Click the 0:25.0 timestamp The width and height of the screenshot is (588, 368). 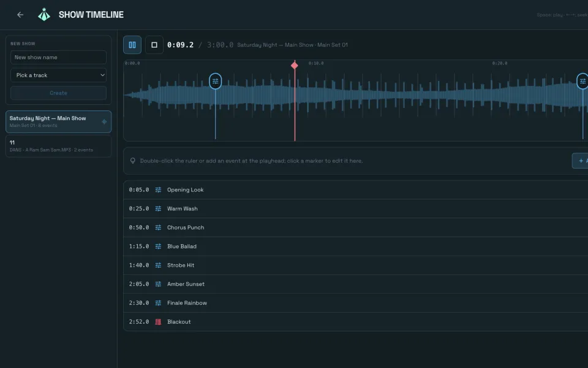(x=139, y=209)
